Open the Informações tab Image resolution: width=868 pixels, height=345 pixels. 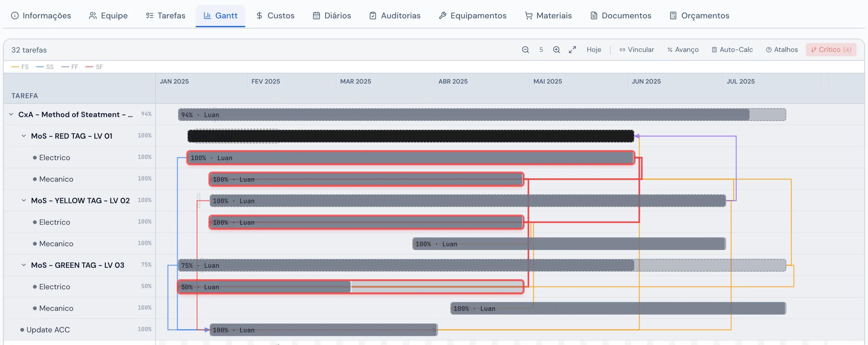point(41,16)
